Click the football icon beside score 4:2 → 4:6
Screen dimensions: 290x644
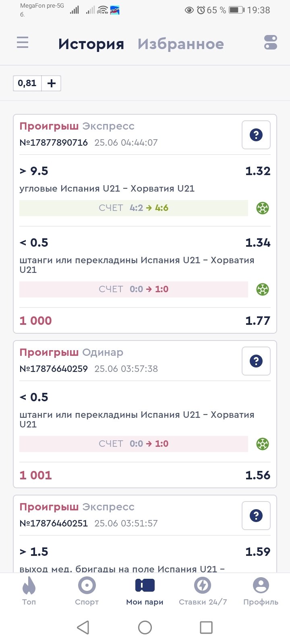pyautogui.click(x=263, y=208)
